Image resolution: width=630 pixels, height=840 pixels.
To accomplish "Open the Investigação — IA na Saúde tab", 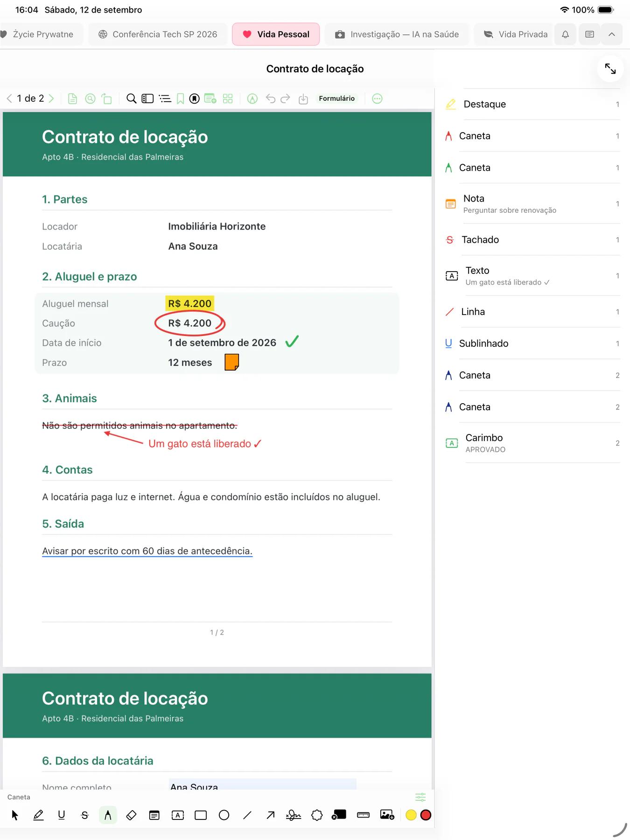I will 397,34.
